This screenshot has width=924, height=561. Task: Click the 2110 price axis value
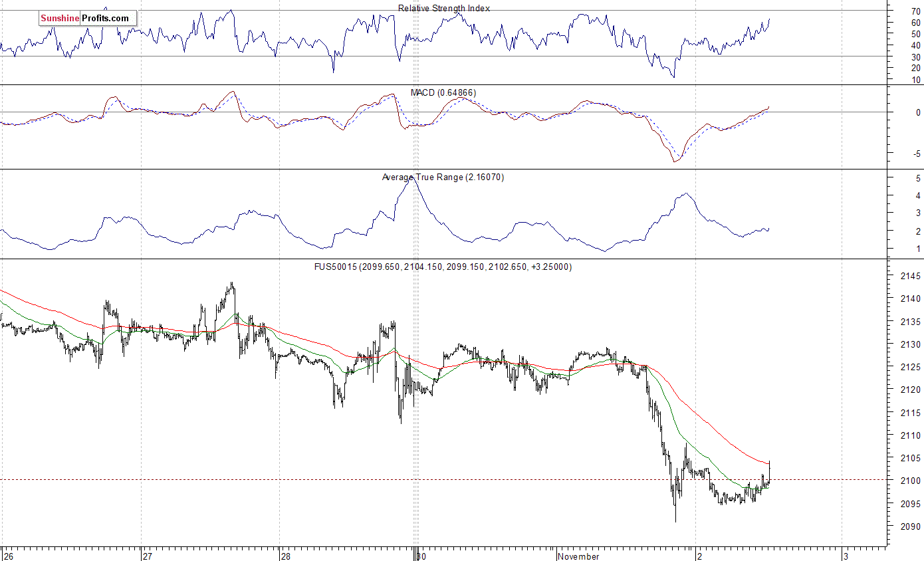point(909,435)
